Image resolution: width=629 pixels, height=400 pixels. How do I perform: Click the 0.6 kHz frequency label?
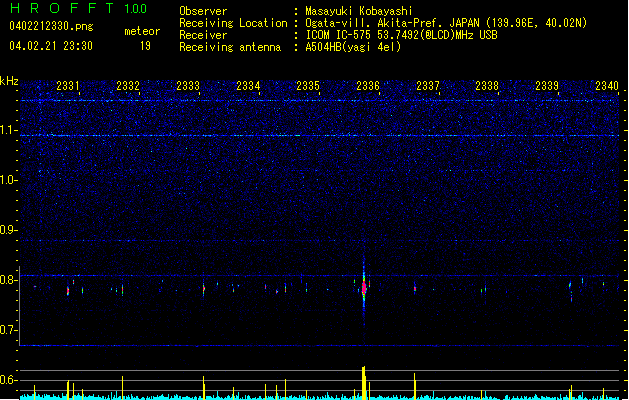coord(9,380)
